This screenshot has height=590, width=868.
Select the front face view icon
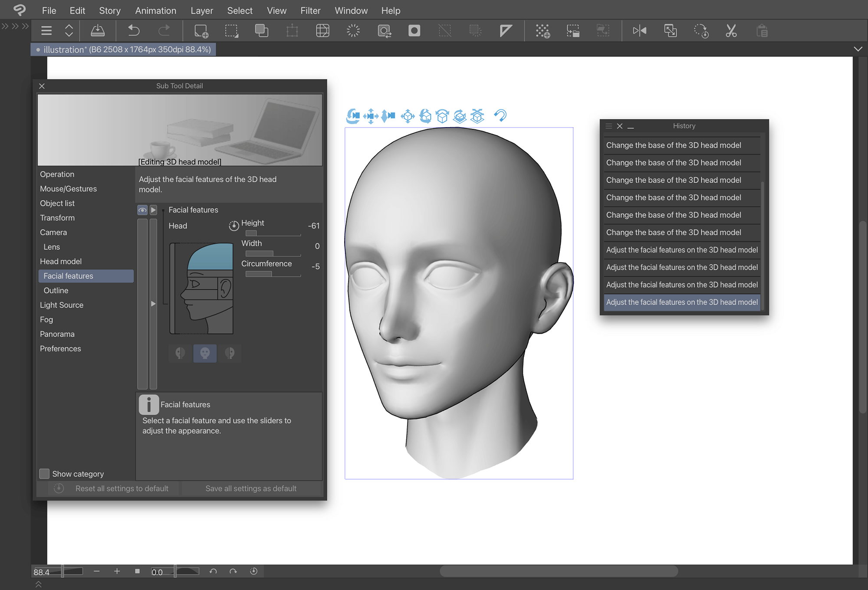point(205,353)
